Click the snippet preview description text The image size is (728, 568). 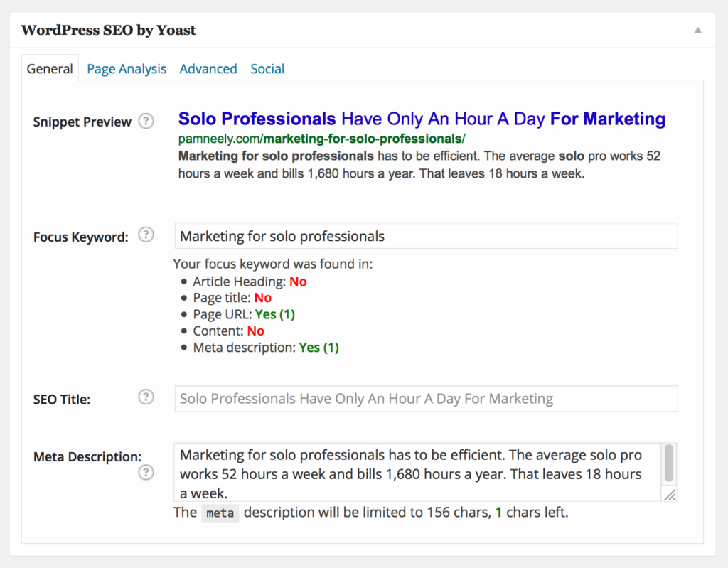(419, 165)
